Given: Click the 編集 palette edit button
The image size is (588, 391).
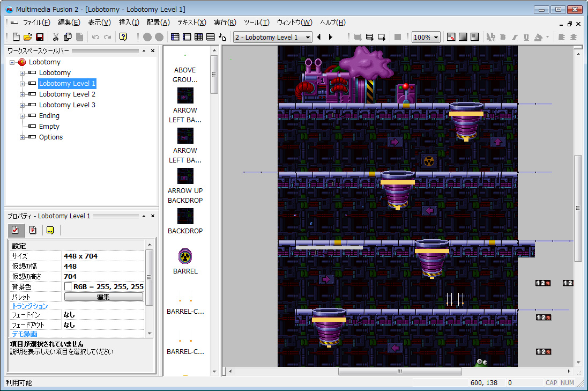Looking at the screenshot, I should click(x=103, y=297).
